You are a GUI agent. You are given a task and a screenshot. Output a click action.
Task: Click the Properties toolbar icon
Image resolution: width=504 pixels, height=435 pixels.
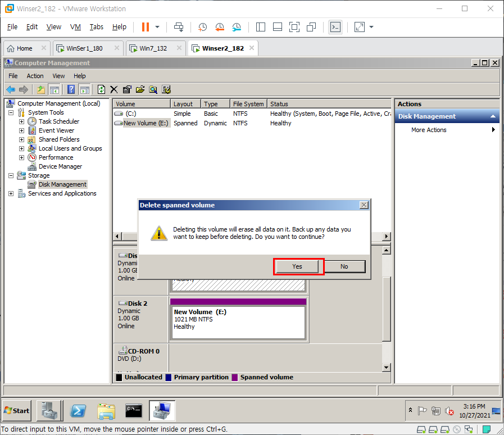click(x=127, y=89)
